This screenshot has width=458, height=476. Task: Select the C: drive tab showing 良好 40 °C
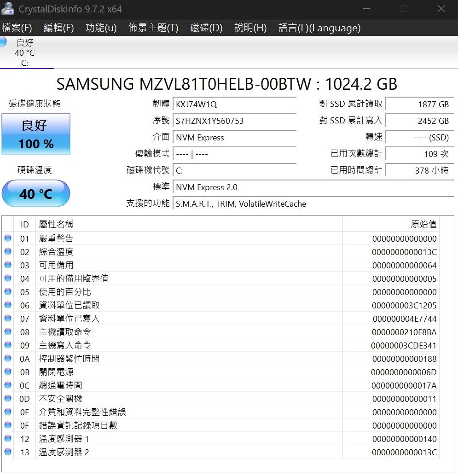coord(25,52)
